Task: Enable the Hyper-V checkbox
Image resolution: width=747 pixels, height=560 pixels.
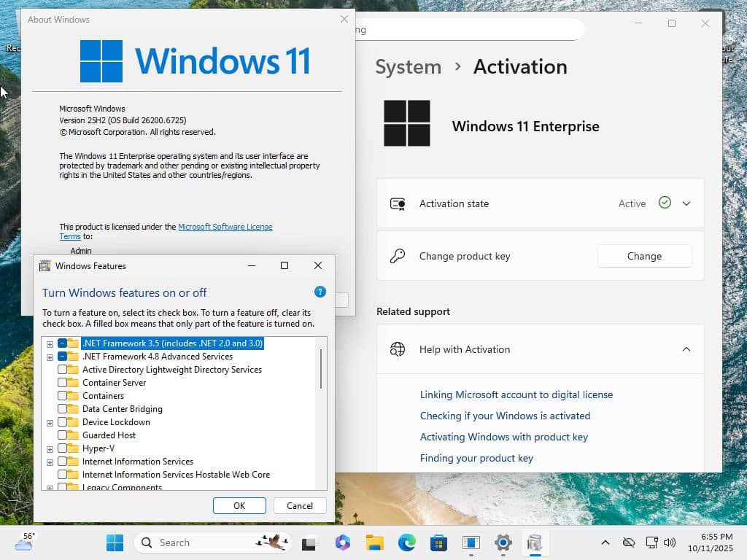Action: tap(63, 448)
